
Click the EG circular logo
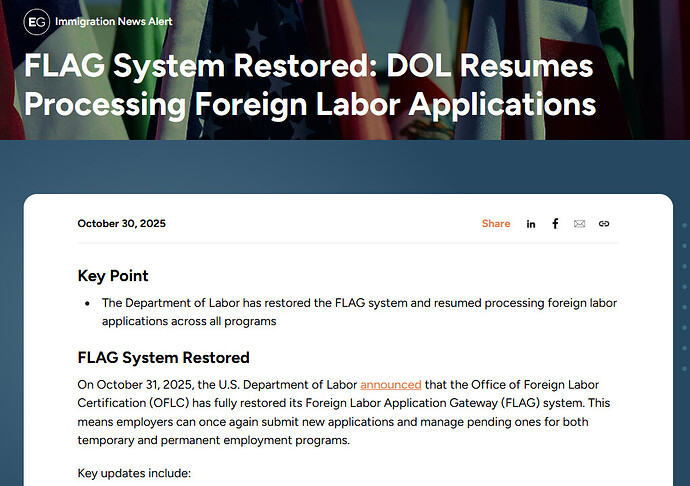[x=36, y=21]
